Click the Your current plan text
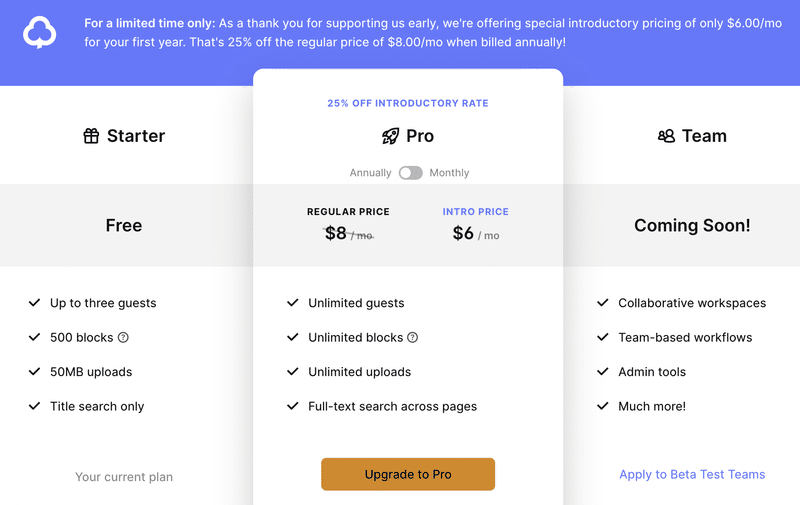800x505 pixels. coord(124,477)
